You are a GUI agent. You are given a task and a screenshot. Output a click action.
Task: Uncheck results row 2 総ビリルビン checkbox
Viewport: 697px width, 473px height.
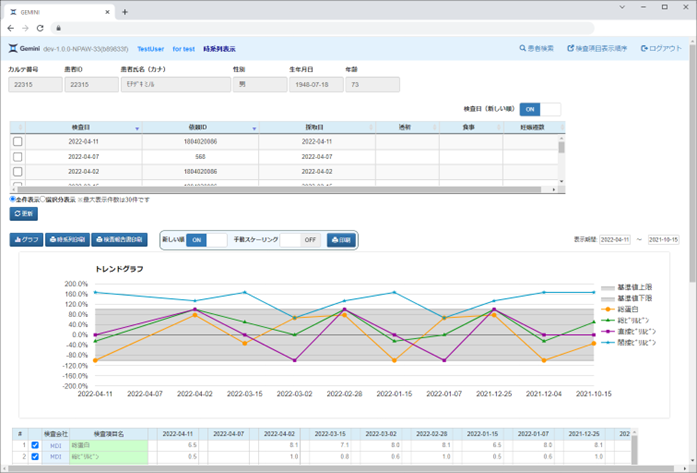click(x=35, y=457)
